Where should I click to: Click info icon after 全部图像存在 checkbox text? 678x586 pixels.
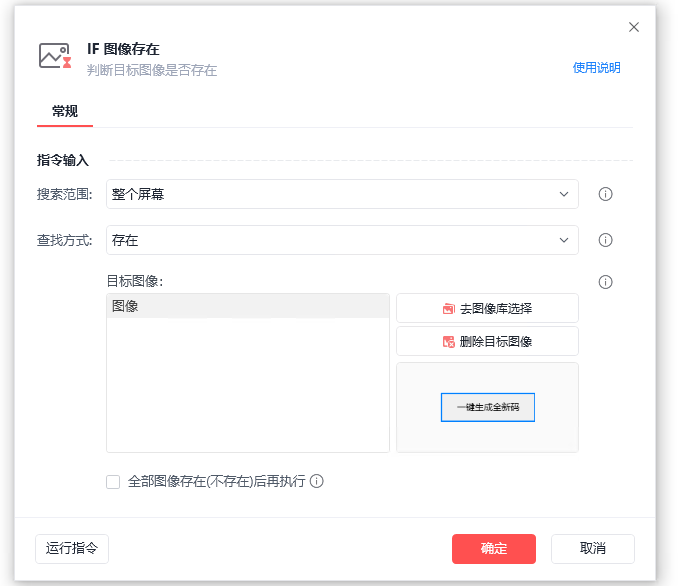tap(317, 481)
